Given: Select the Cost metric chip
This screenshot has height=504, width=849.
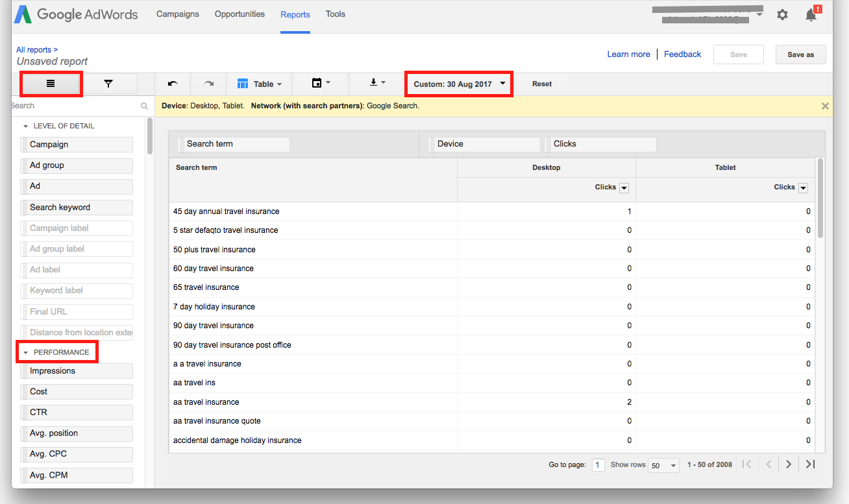Looking at the screenshot, I should point(77,392).
